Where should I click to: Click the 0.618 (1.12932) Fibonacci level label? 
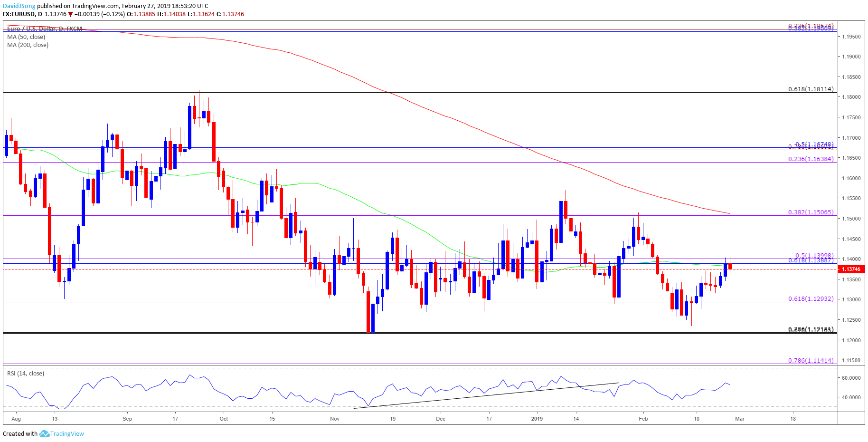pos(811,299)
